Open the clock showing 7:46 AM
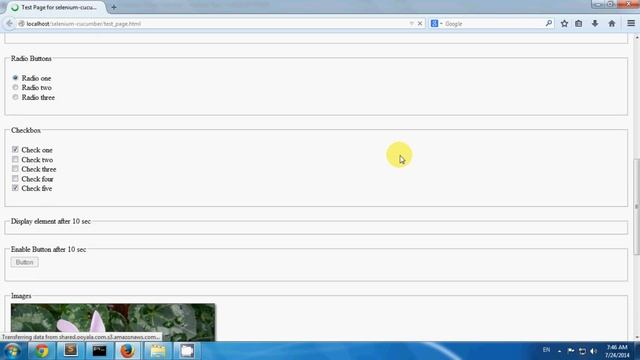The image size is (640, 360). pyautogui.click(x=617, y=351)
